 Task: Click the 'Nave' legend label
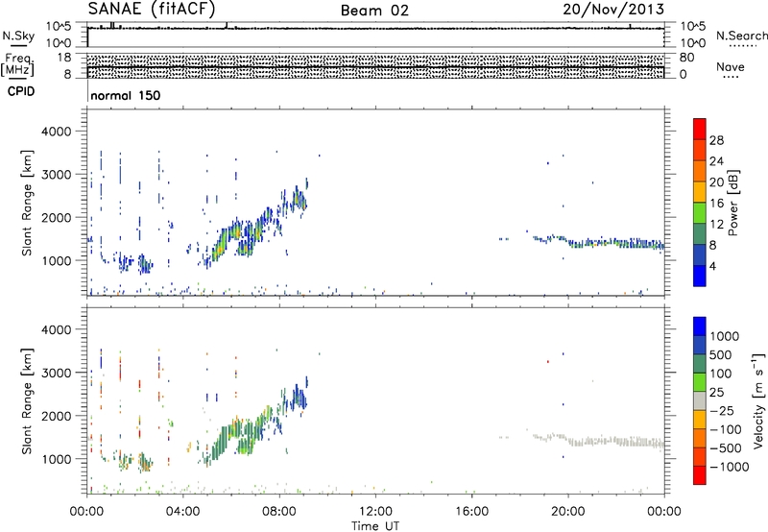(x=731, y=66)
